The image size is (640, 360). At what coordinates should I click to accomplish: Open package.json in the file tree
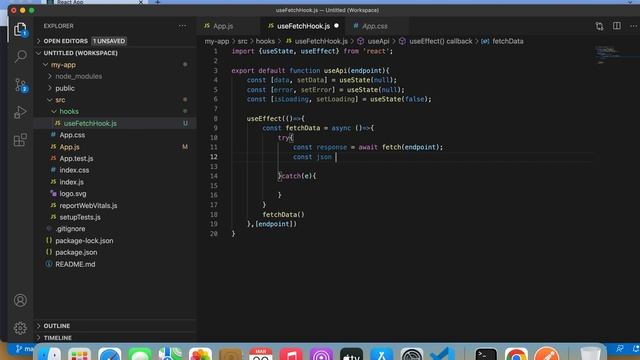76,252
